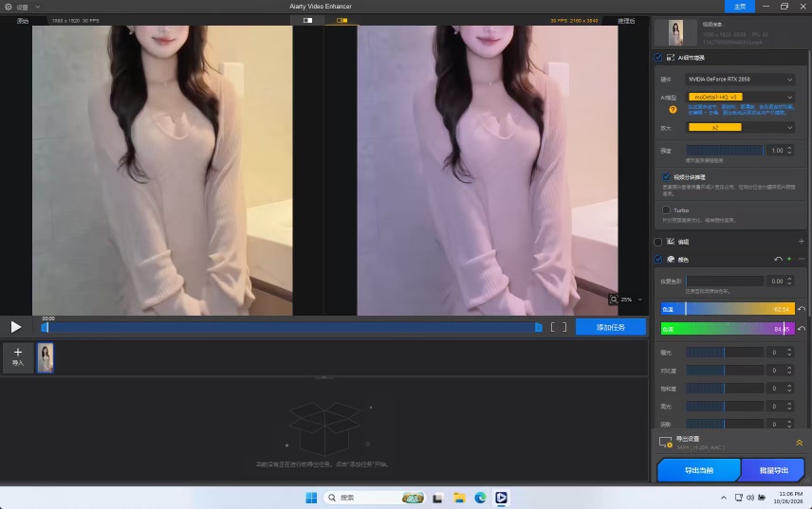The height and width of the screenshot is (509, 812).
Task: Click the saturation slider bar
Action: [725, 388]
